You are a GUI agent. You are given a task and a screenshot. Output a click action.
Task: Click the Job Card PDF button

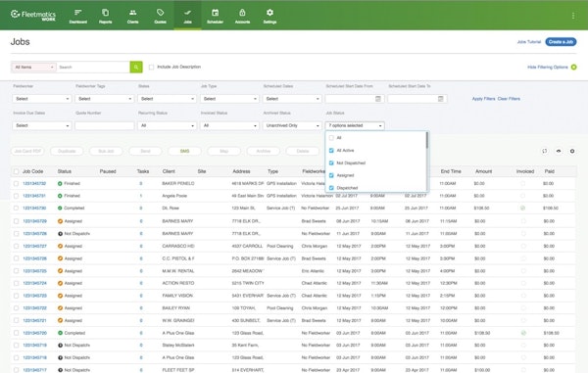(27, 151)
